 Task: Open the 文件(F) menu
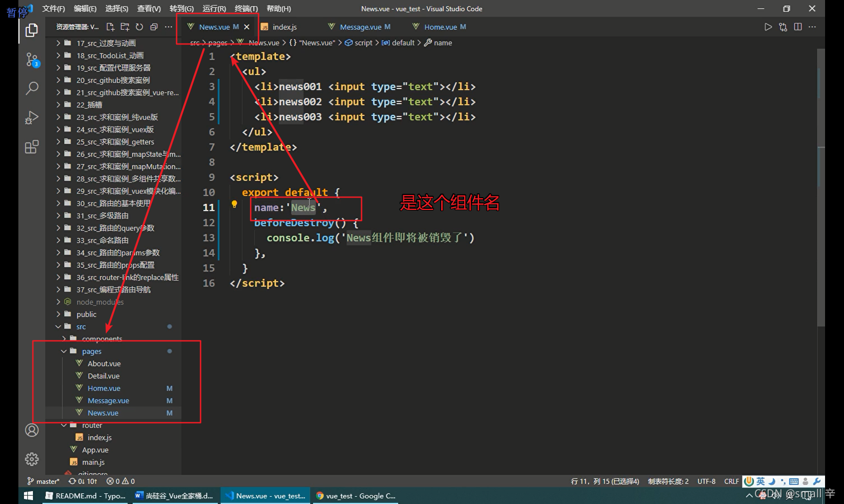click(53, 8)
